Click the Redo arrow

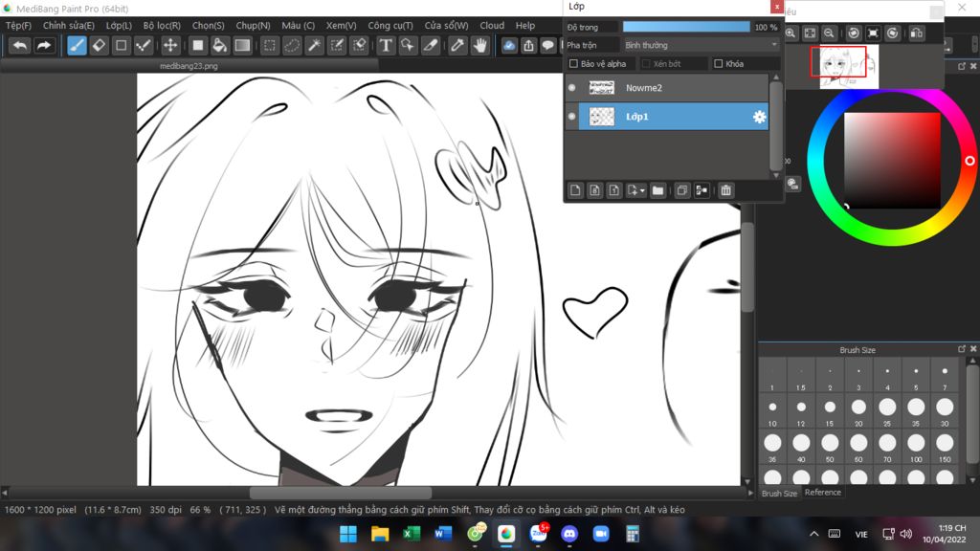coord(44,46)
